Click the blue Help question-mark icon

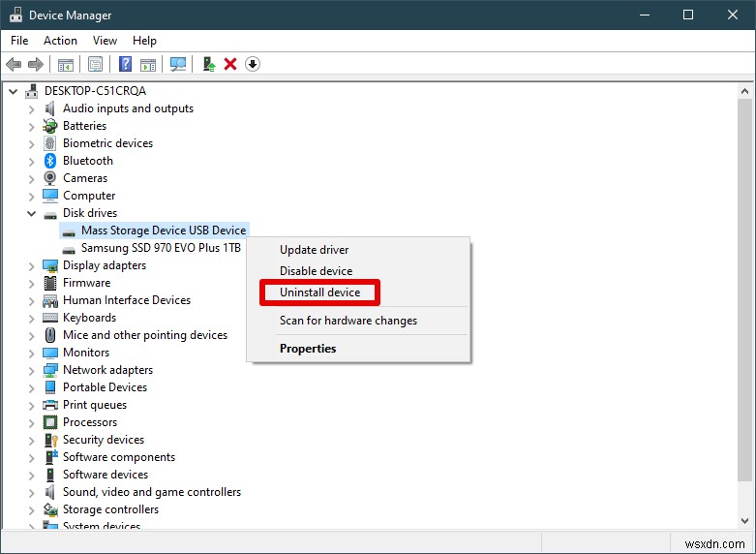(x=126, y=64)
